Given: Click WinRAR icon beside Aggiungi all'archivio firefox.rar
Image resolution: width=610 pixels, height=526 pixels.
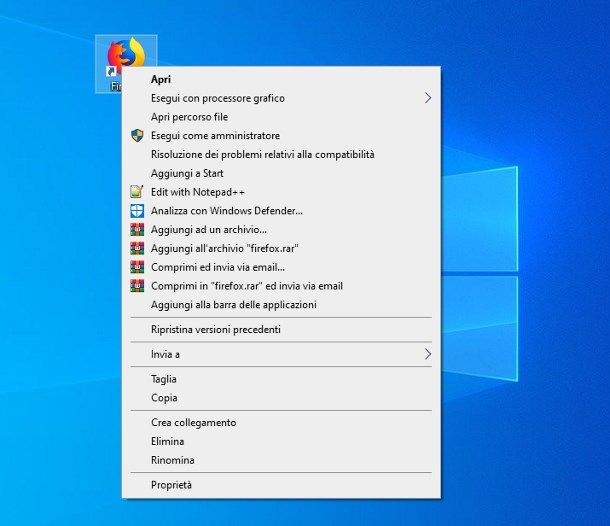Looking at the screenshot, I should pyautogui.click(x=137, y=248).
